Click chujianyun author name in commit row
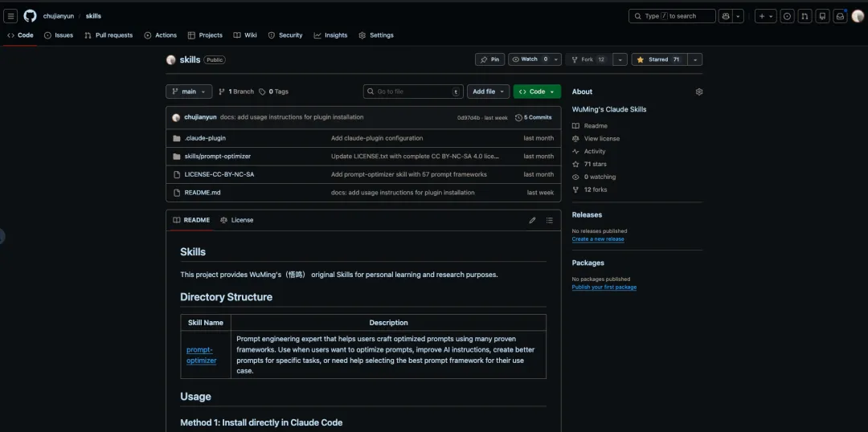 (200, 117)
